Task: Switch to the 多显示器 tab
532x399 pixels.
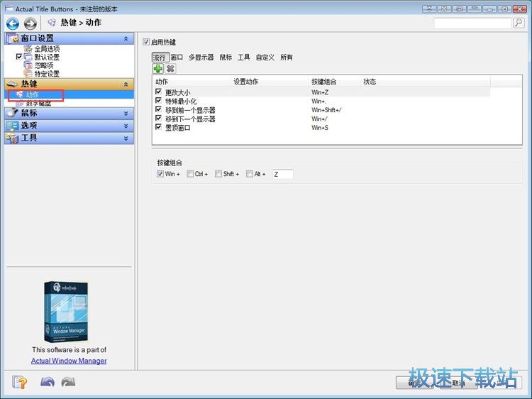Action: coord(201,58)
